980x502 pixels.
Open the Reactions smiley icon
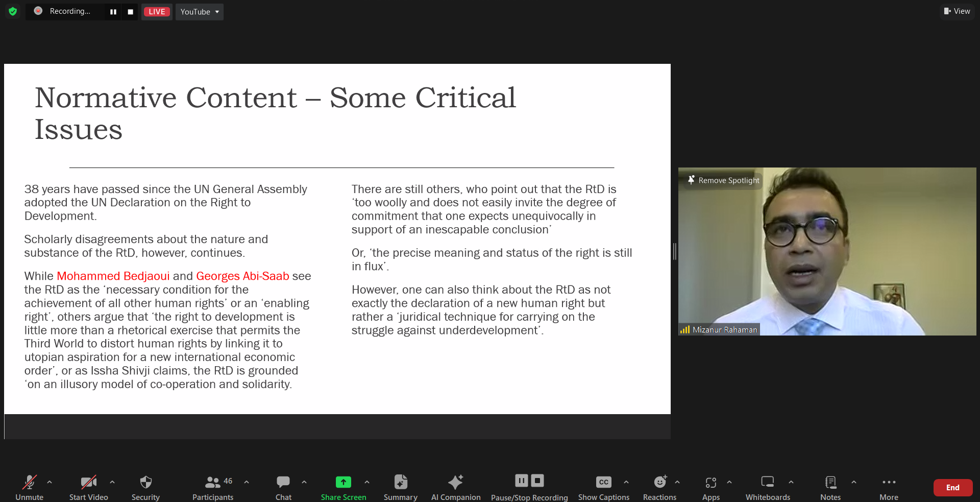point(660,482)
